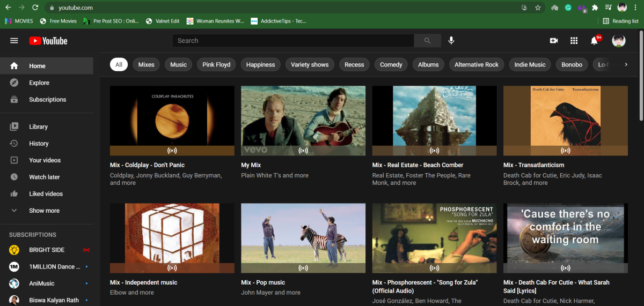Go to Subscriptions in the sidebar

47,100
